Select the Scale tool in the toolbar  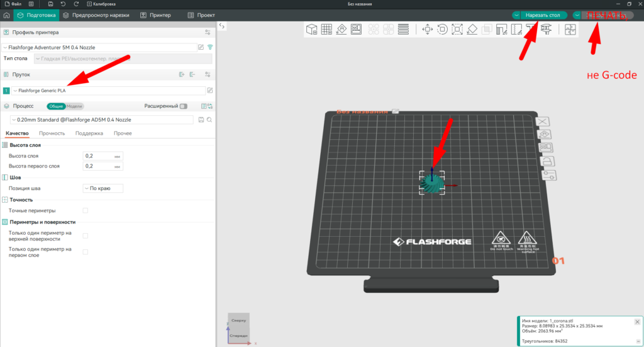point(457,29)
